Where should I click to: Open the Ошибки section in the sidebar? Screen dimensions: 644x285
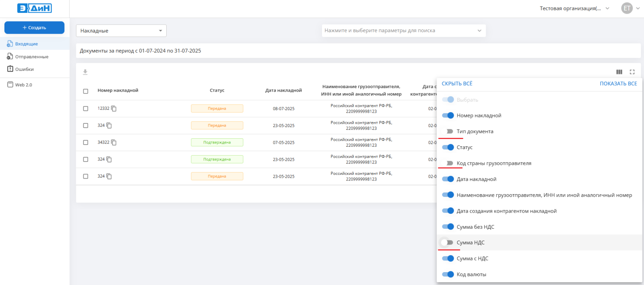point(24,69)
